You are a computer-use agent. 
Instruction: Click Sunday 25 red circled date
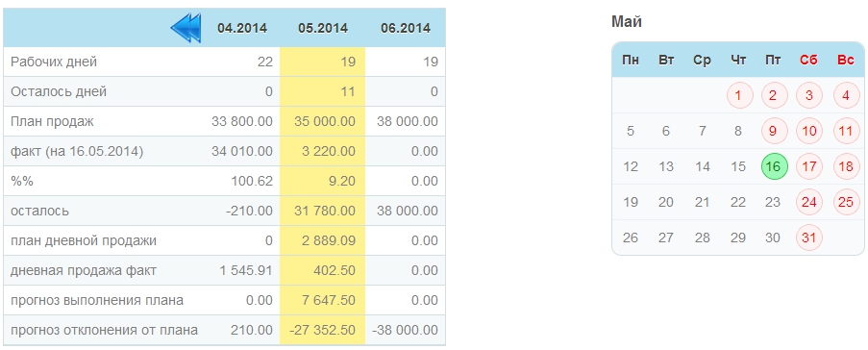846,202
